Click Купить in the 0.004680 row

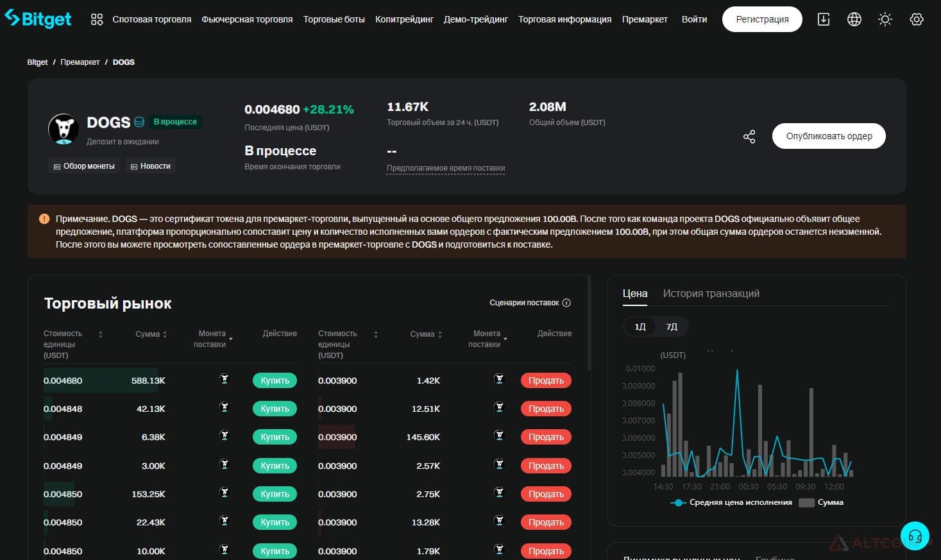pos(275,380)
